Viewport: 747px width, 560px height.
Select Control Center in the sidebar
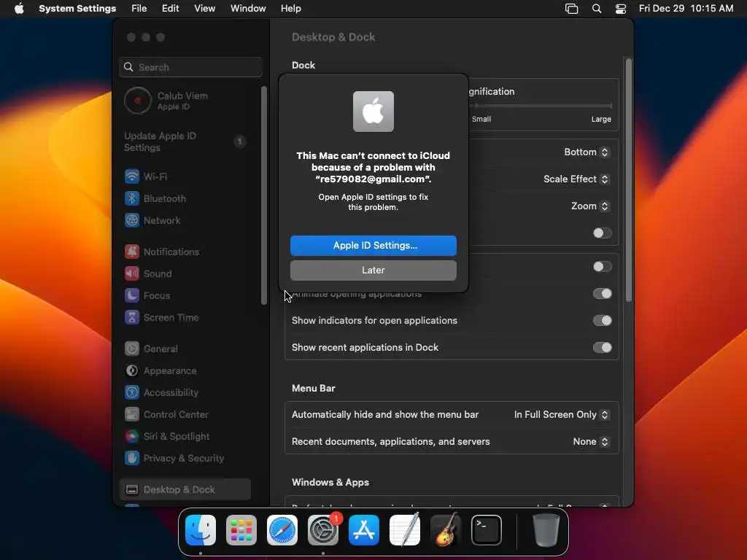tap(186, 415)
